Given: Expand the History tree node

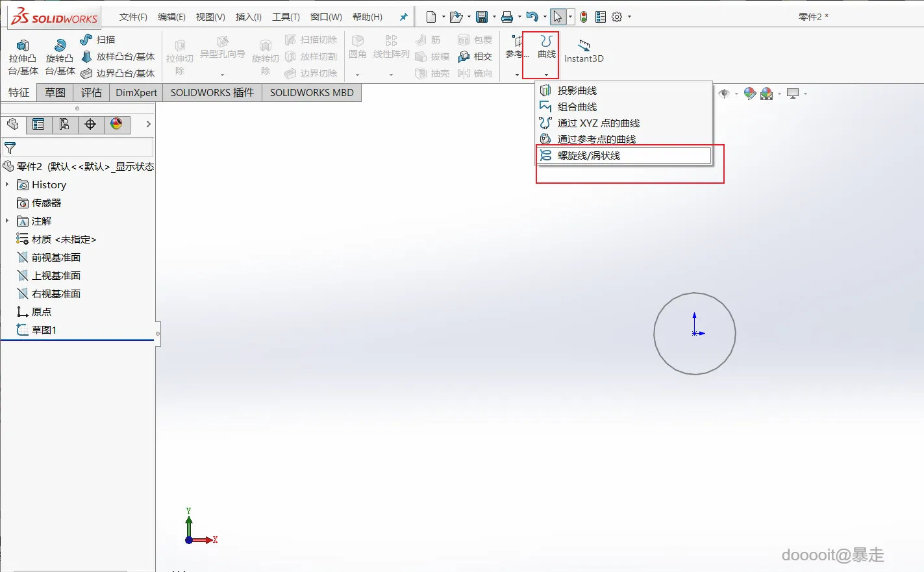Looking at the screenshot, I should (x=7, y=184).
